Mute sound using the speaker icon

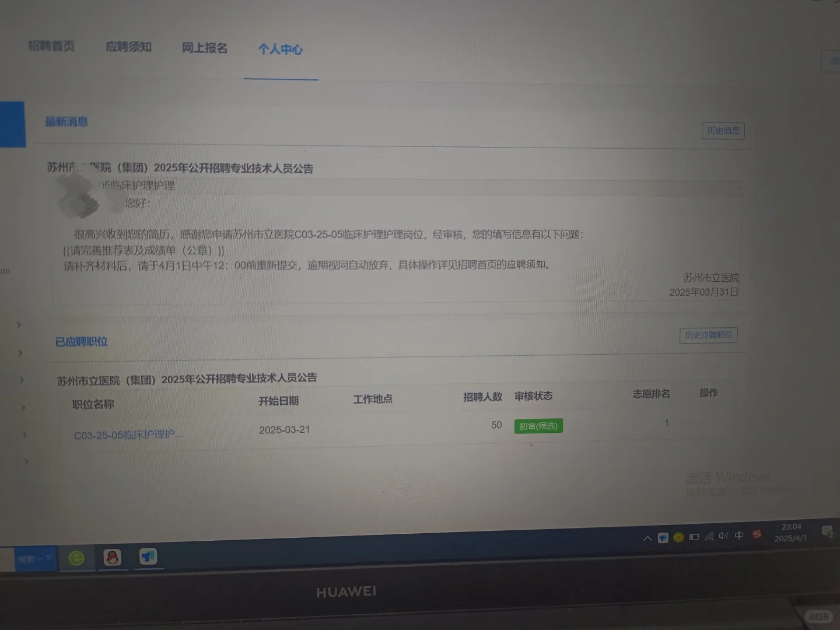[724, 537]
